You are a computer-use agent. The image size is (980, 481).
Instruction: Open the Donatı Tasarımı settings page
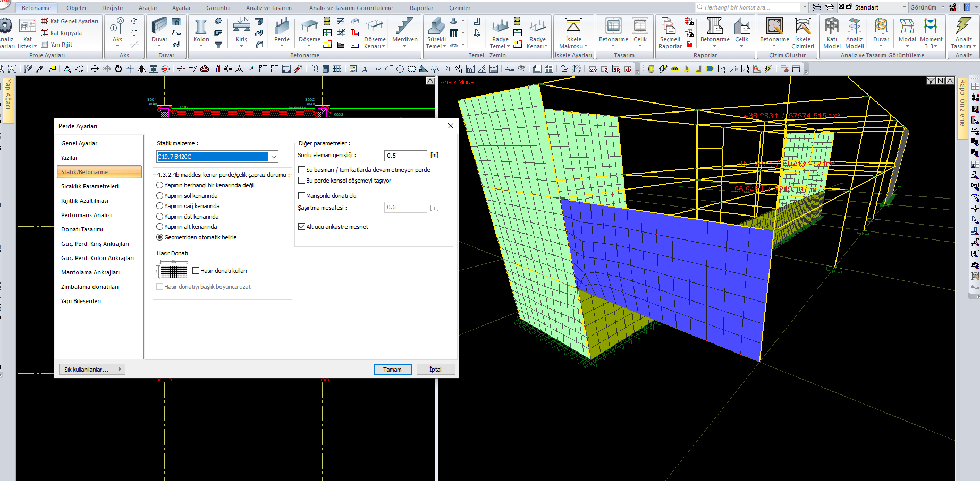82,229
